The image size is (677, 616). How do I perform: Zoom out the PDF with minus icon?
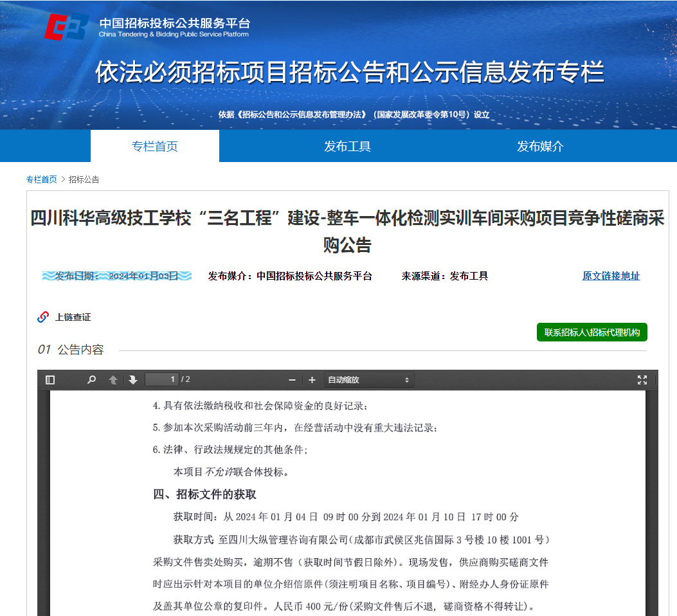293,380
